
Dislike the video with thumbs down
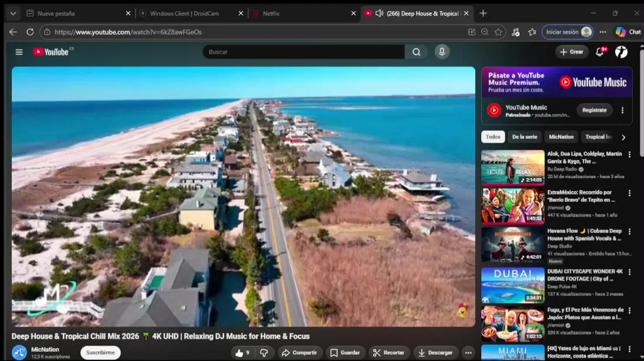(264, 352)
